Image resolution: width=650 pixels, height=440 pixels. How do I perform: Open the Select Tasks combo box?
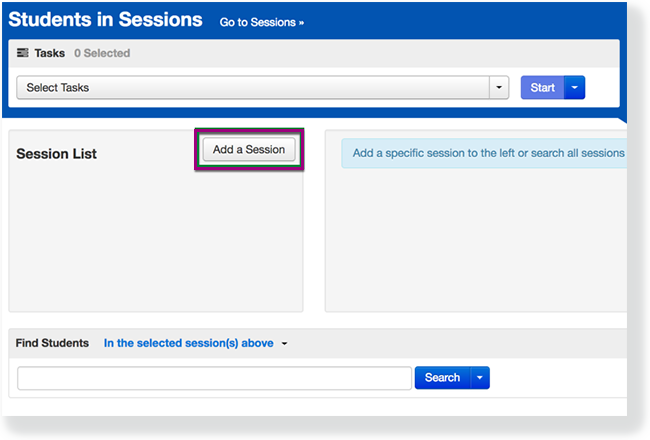pyautogui.click(x=254, y=88)
